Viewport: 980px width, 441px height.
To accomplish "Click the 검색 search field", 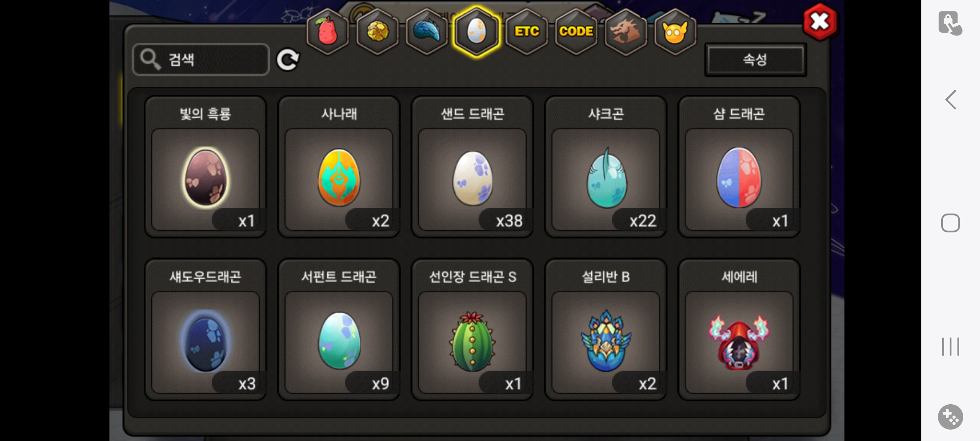I will point(201,60).
